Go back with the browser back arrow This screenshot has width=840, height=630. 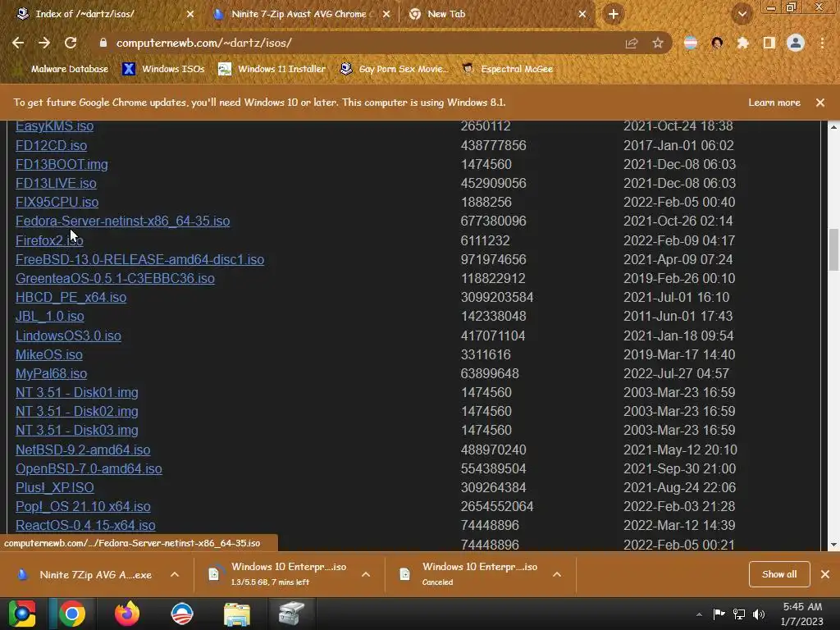click(18, 43)
